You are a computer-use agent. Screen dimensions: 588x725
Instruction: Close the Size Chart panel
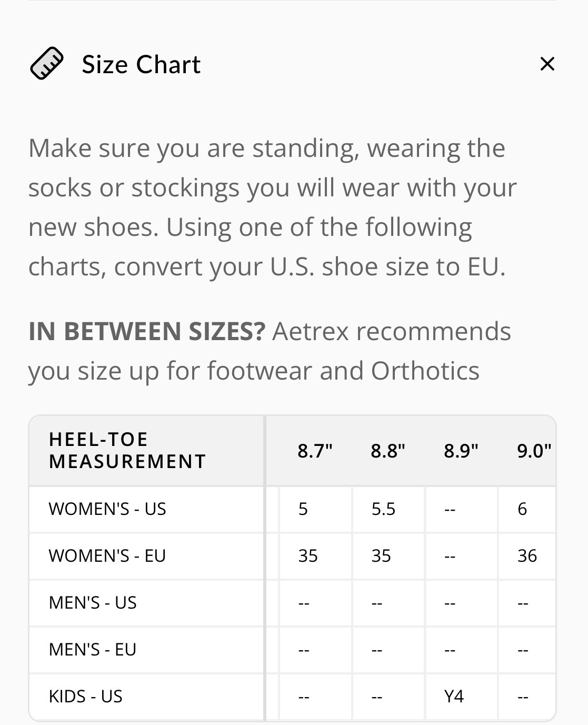tap(547, 64)
